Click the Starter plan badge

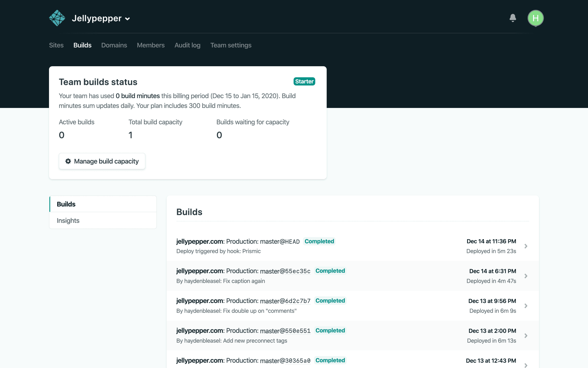point(304,81)
